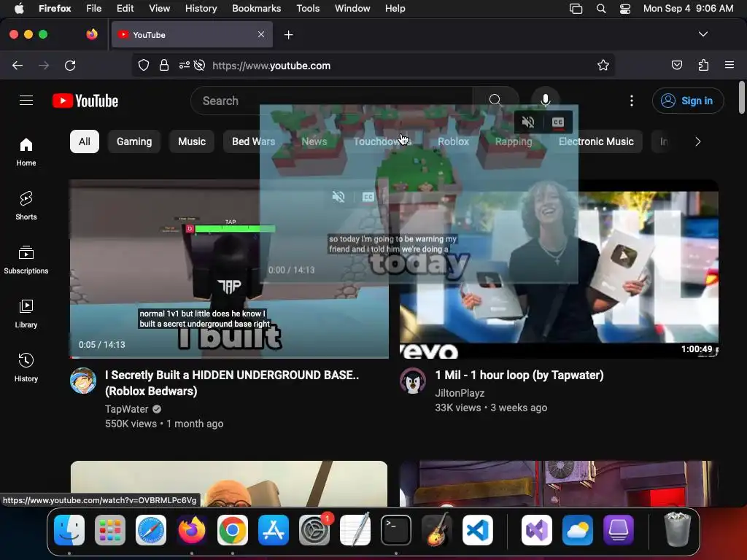Select the All category chip
The image size is (747, 560).
pyautogui.click(x=85, y=141)
